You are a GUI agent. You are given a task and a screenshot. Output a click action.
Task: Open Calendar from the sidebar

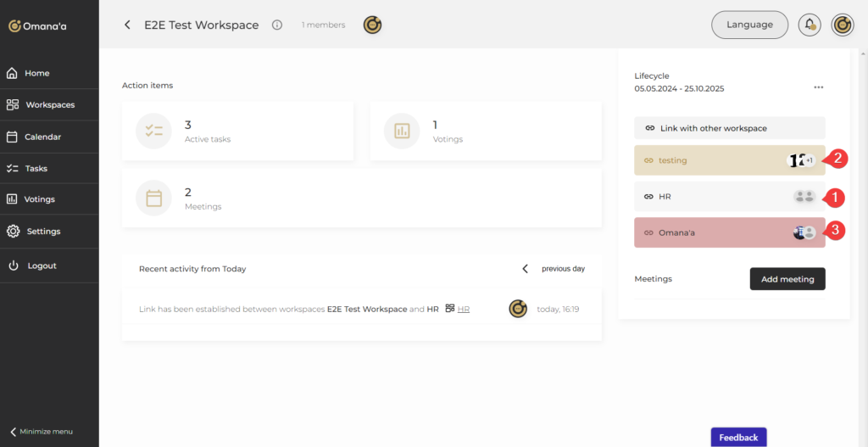point(42,137)
